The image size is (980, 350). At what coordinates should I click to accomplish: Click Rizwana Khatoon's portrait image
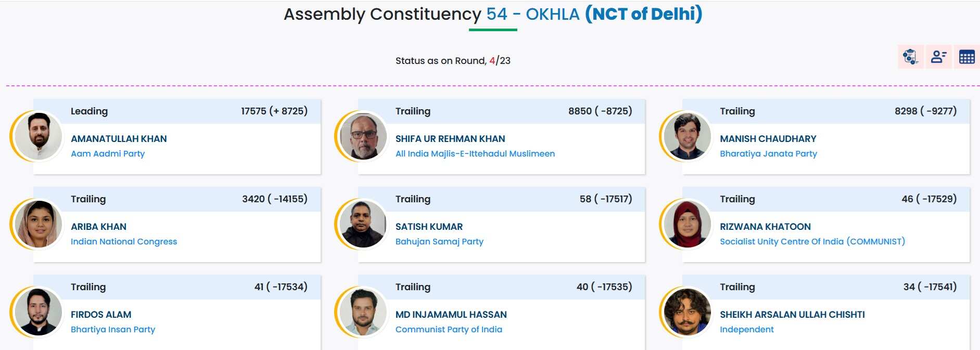point(688,224)
